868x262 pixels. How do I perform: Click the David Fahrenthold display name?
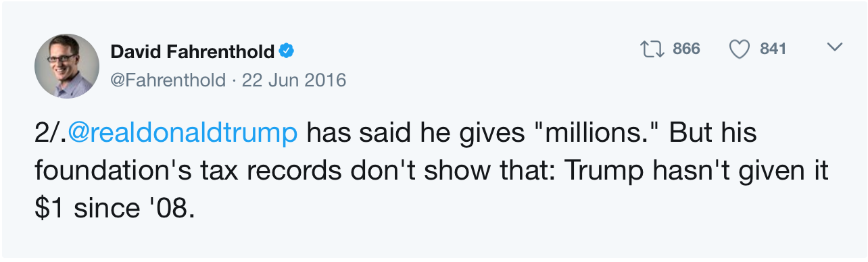click(x=192, y=51)
